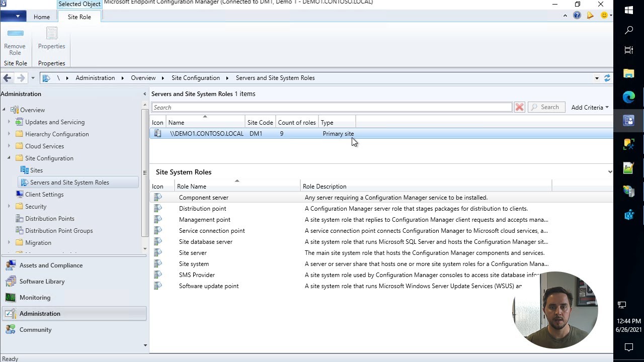
Task: Click Servers and Site System Roles breadcrumb
Action: (x=275, y=78)
